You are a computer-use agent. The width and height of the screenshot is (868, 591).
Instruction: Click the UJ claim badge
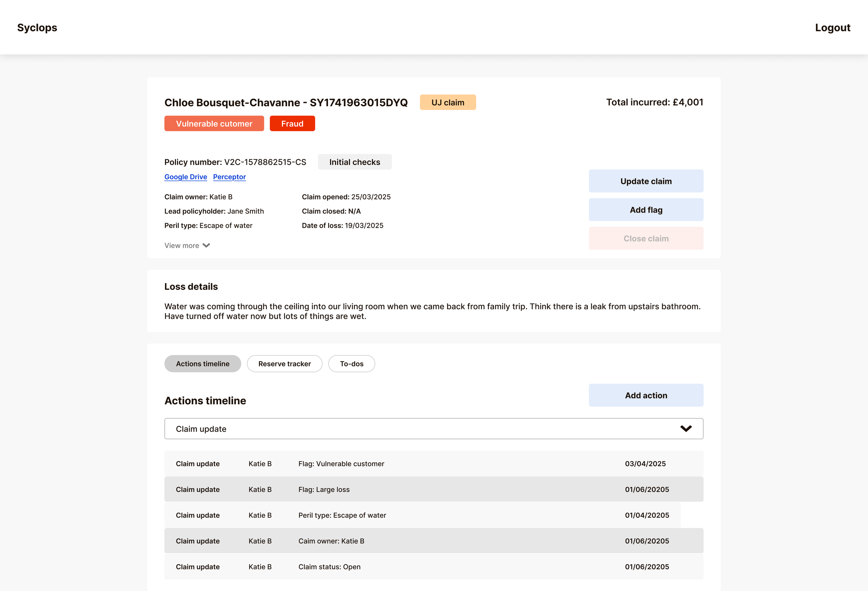[x=448, y=102]
